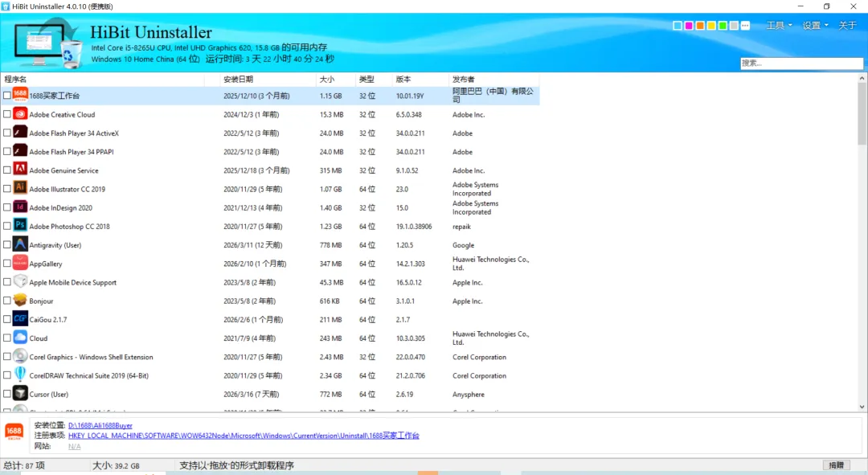Screen dimensions: 868x475
Task: Tick the Cursor (User) checkbox
Action: pyautogui.click(x=6, y=394)
